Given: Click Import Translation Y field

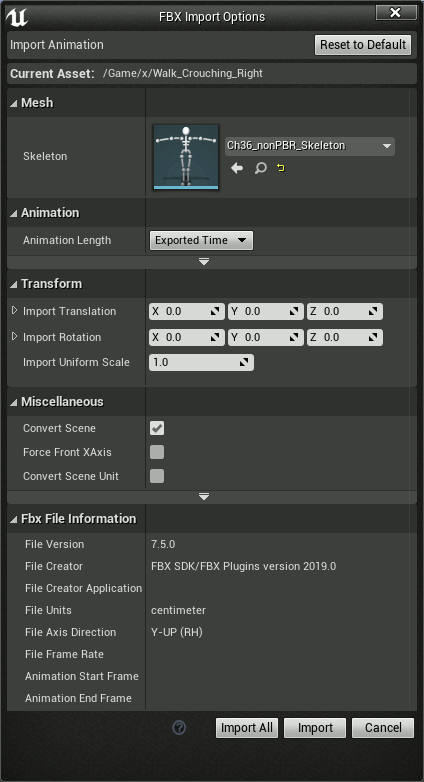Looking at the screenshot, I should (266, 311).
